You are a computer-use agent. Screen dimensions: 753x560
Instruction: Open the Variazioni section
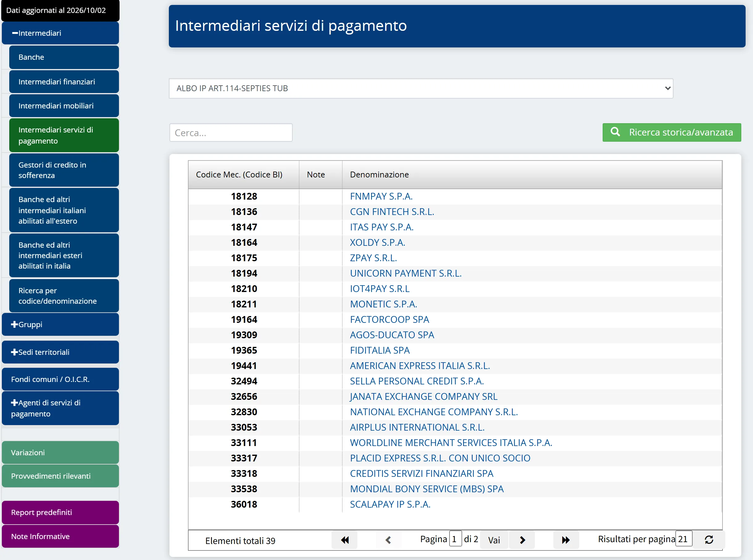coord(60,452)
